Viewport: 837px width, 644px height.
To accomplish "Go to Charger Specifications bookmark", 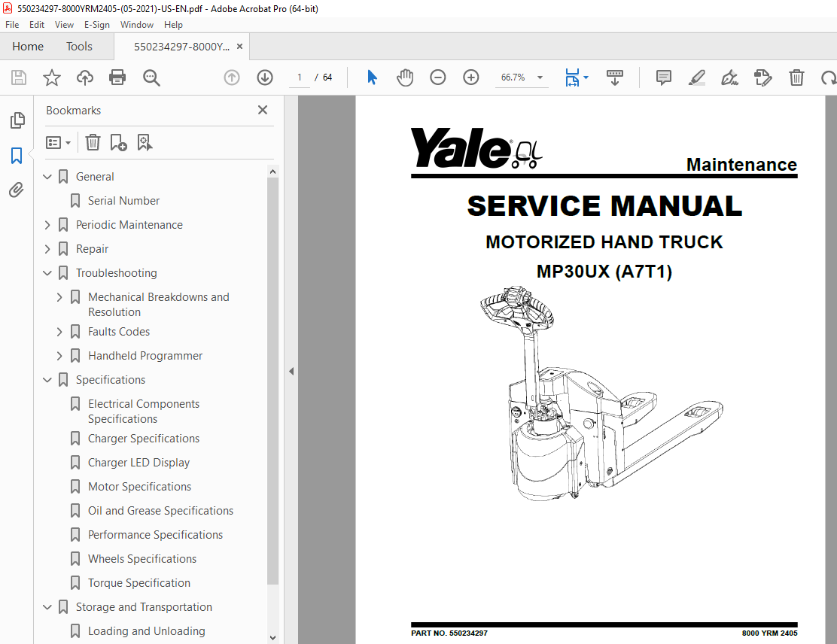I will pos(144,439).
